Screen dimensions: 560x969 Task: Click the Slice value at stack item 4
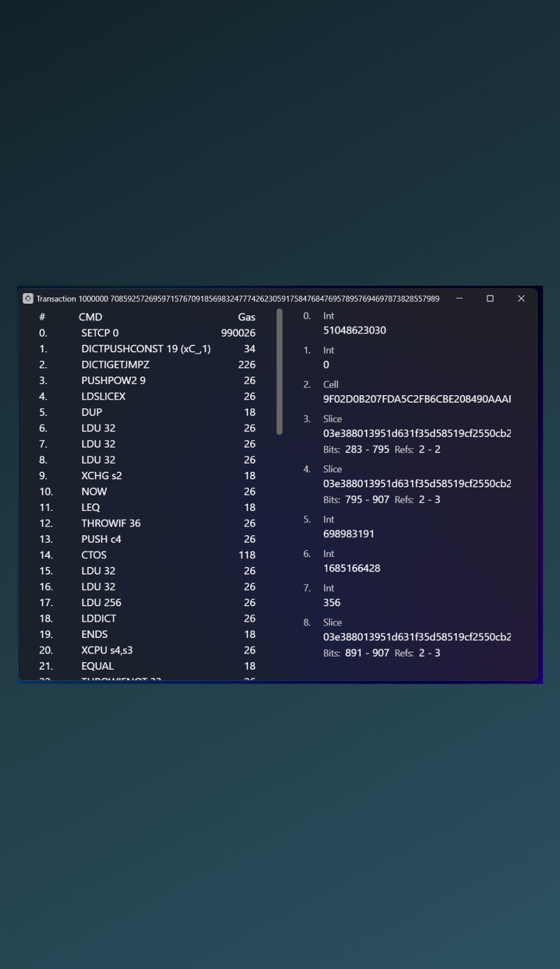pos(417,483)
